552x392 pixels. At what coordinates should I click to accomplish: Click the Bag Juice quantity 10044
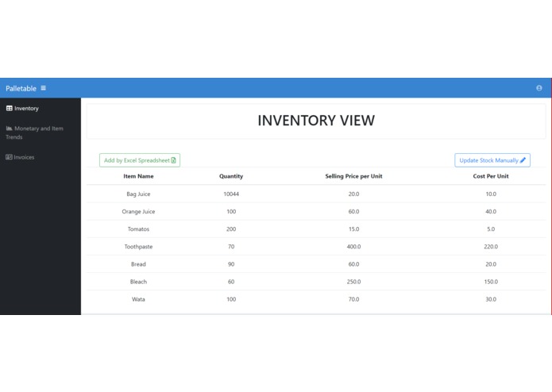231,194
